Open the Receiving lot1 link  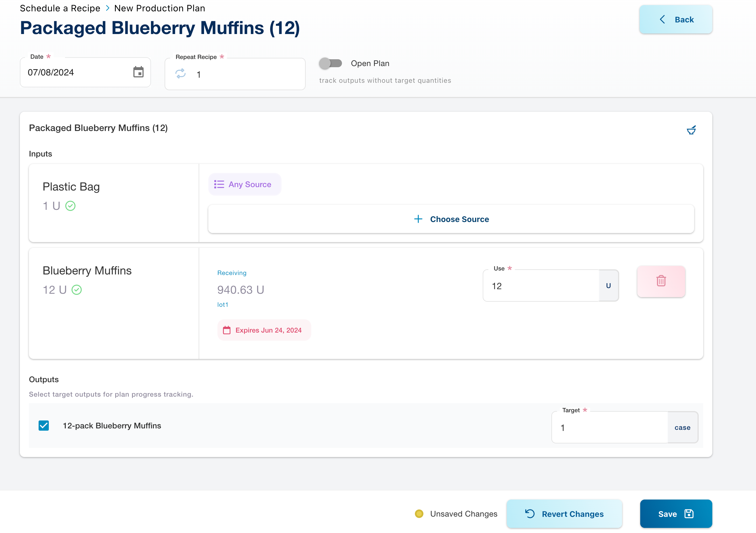click(x=222, y=305)
